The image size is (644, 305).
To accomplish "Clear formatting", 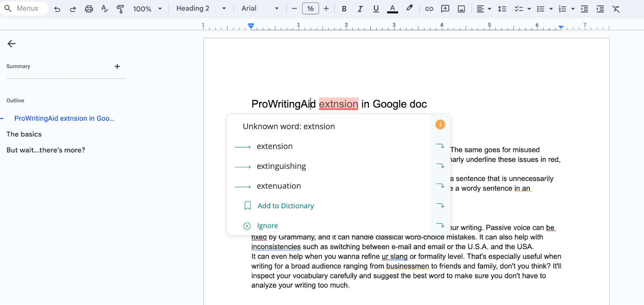I will click(616, 9).
